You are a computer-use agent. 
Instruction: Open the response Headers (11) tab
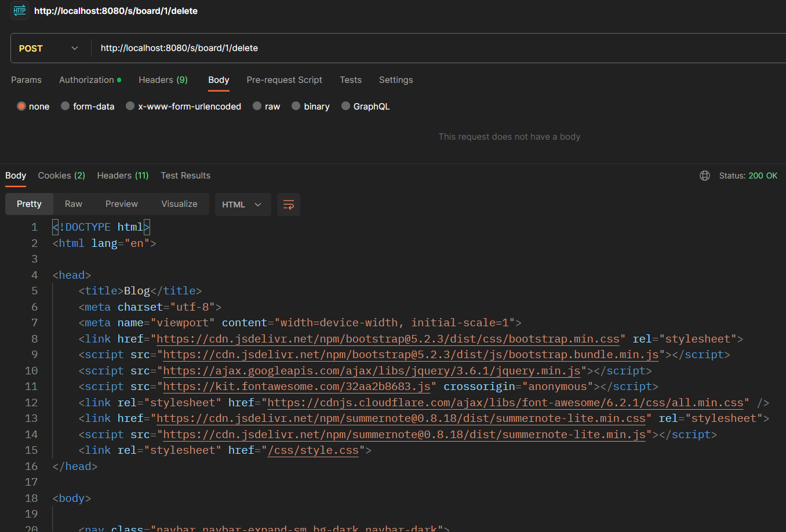123,176
